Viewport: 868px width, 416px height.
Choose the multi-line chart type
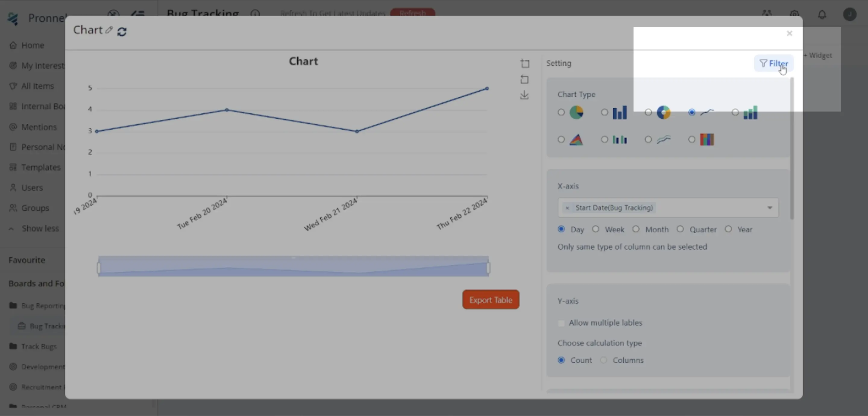[648, 139]
